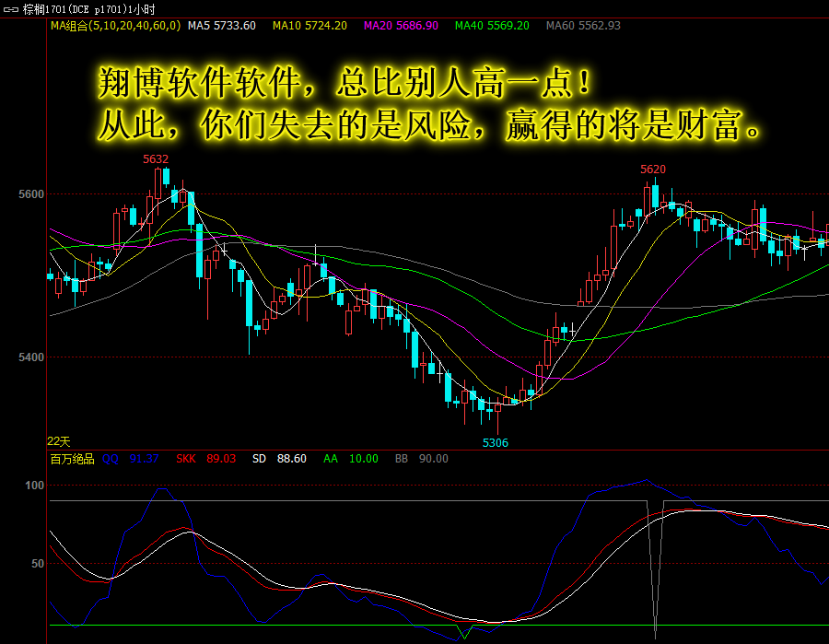
Task: Select the QQ 91.37 indicator value
Action: point(130,459)
